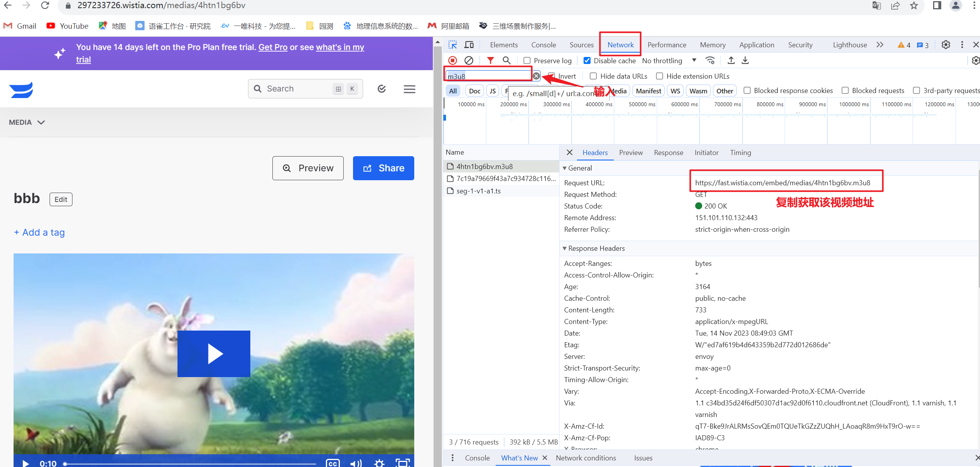Viewport: 980px width, 467px height.
Task: Open the Application tab
Action: 756,45
